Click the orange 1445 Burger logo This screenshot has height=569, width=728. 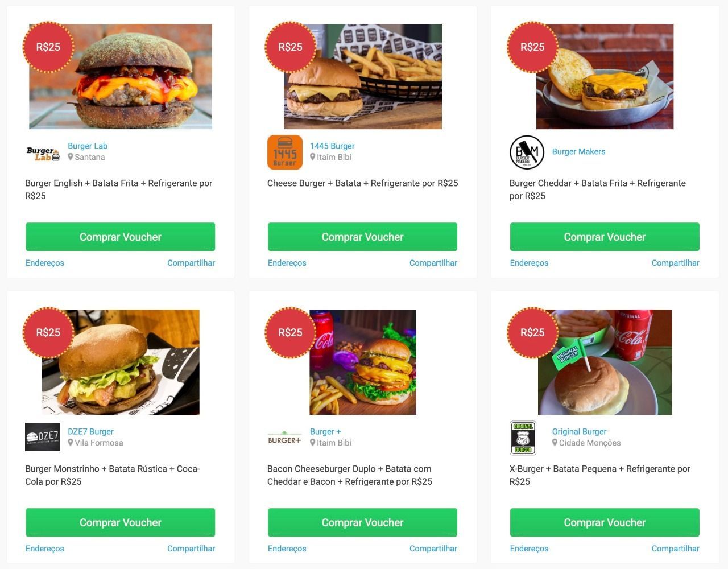284,152
